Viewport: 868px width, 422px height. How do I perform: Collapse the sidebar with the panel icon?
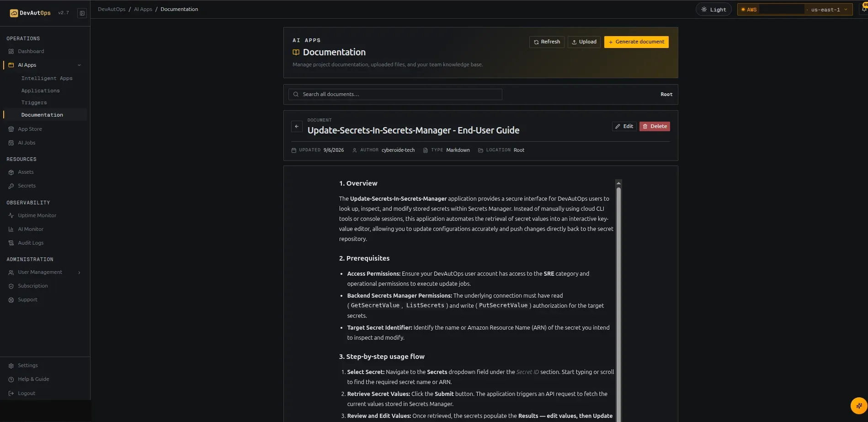click(82, 13)
